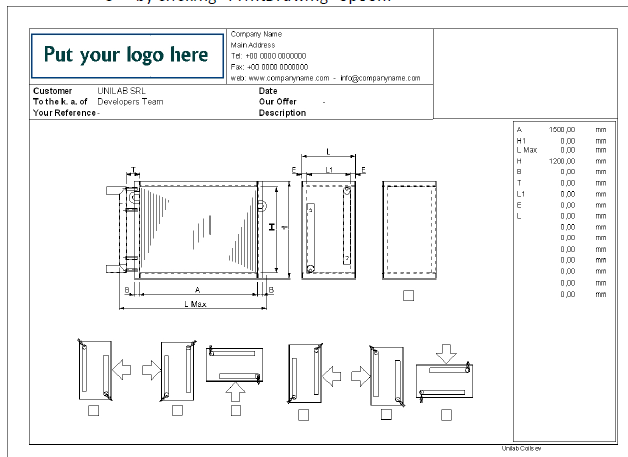This screenshot has width=628, height=457.
Task: Click the down-pointing airflow arrow
Action: pyautogui.click(x=446, y=353)
